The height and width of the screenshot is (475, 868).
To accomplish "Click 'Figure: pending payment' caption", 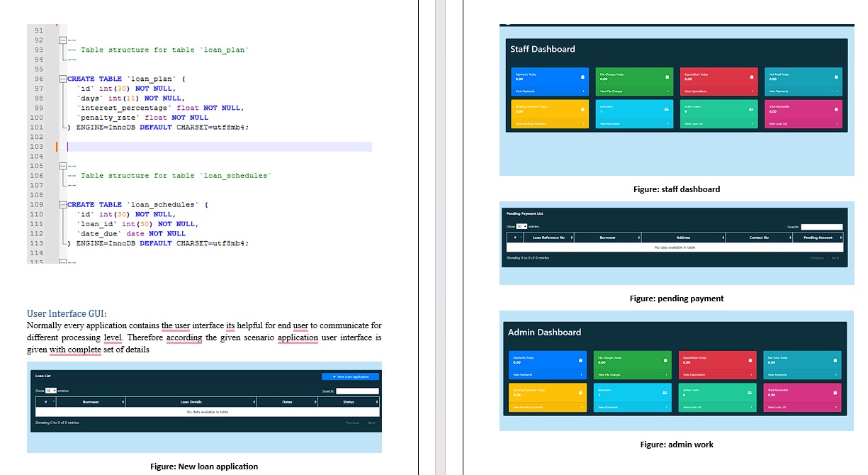I will 677,298.
